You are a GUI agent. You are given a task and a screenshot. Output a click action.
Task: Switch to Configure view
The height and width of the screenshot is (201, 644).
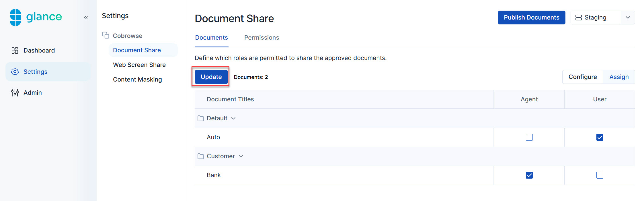coord(582,77)
